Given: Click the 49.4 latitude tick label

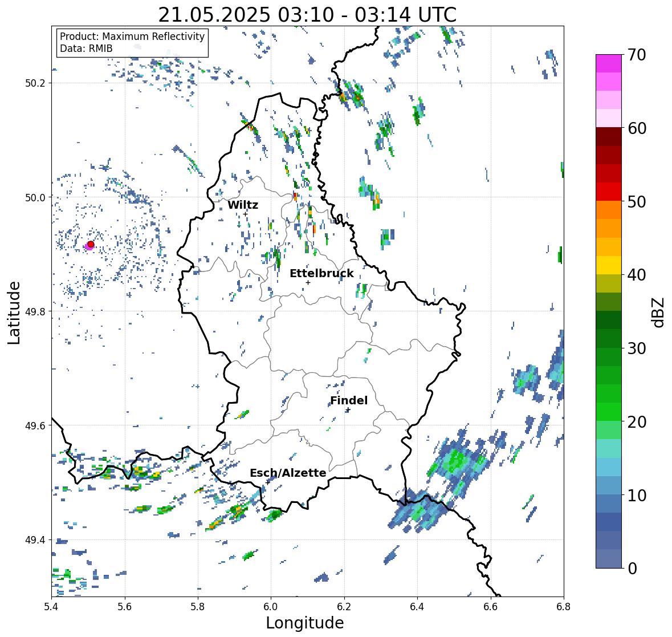Looking at the screenshot, I should [x=35, y=540].
